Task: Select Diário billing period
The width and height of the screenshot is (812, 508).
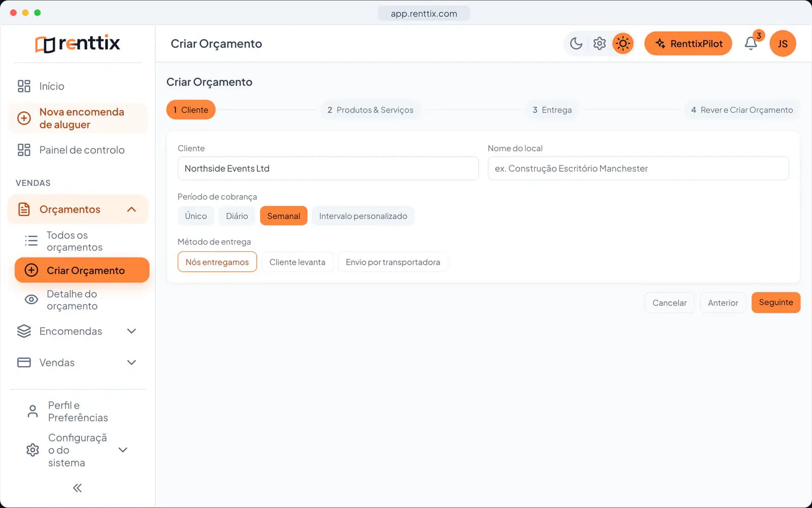Action: (x=237, y=216)
